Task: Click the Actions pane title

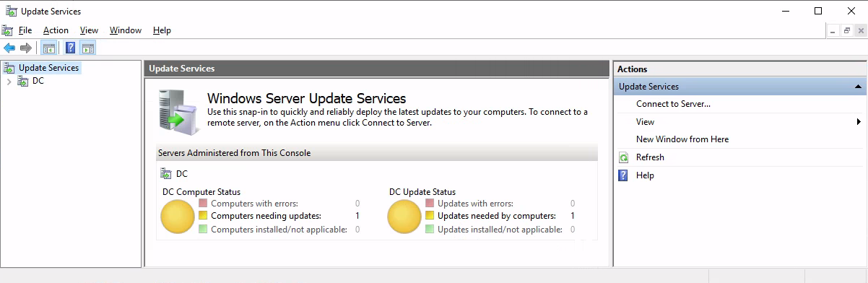Action: pyautogui.click(x=633, y=69)
